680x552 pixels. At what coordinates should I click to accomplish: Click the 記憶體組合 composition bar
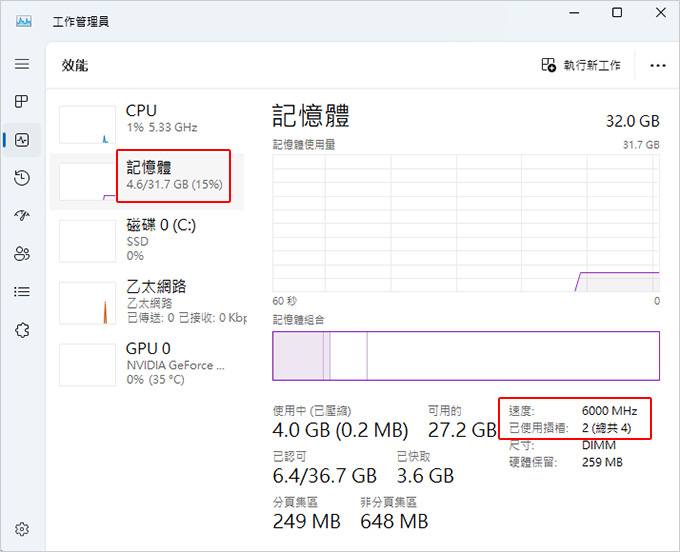466,356
